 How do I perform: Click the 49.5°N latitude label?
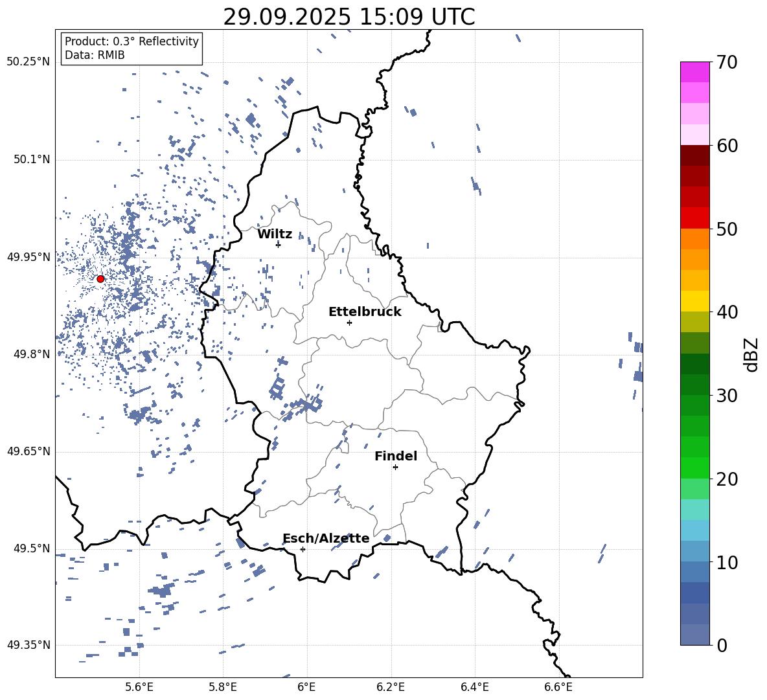click(32, 548)
